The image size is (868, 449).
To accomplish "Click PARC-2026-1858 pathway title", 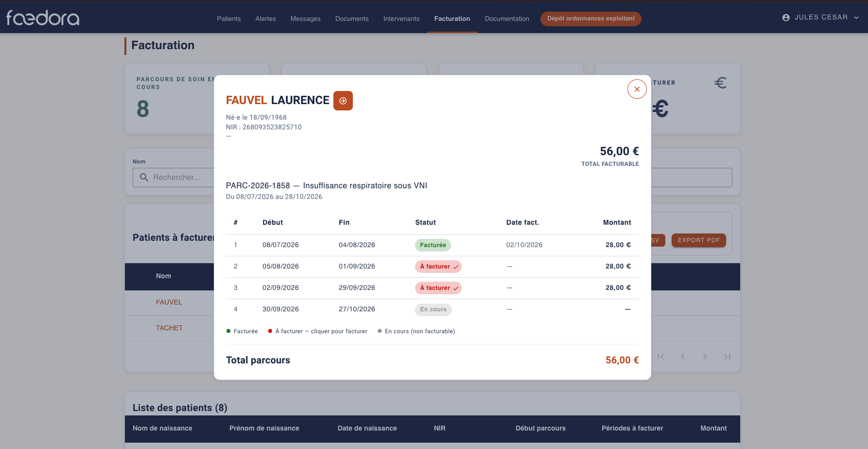I will (327, 185).
